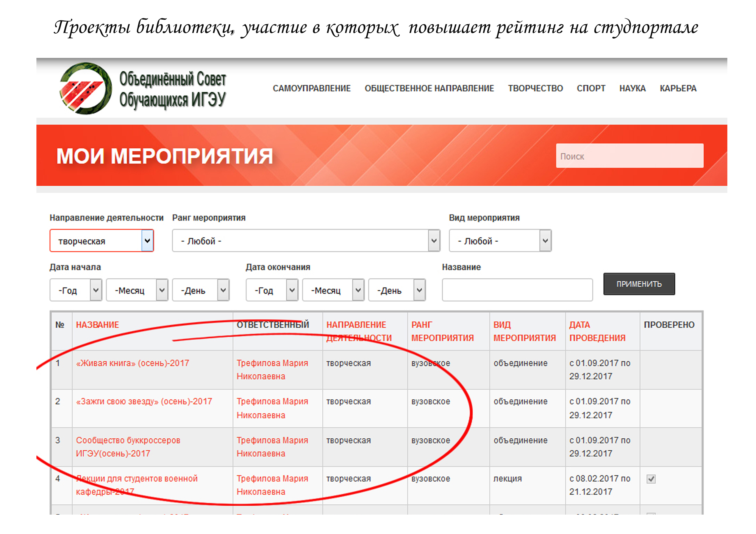Open the САМОУПРАВЛЕНИЕ menu item
Image resolution: width=756 pixels, height=534 pixels.
pos(311,88)
